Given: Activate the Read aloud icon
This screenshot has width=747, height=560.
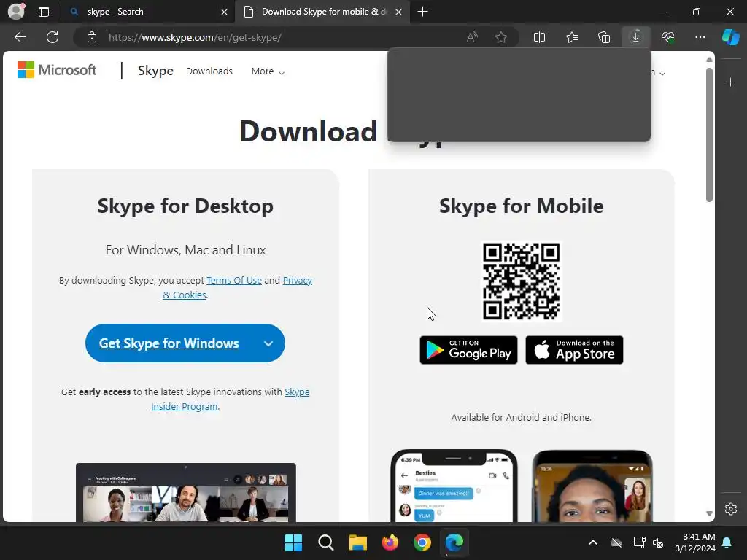Looking at the screenshot, I should pos(472,37).
